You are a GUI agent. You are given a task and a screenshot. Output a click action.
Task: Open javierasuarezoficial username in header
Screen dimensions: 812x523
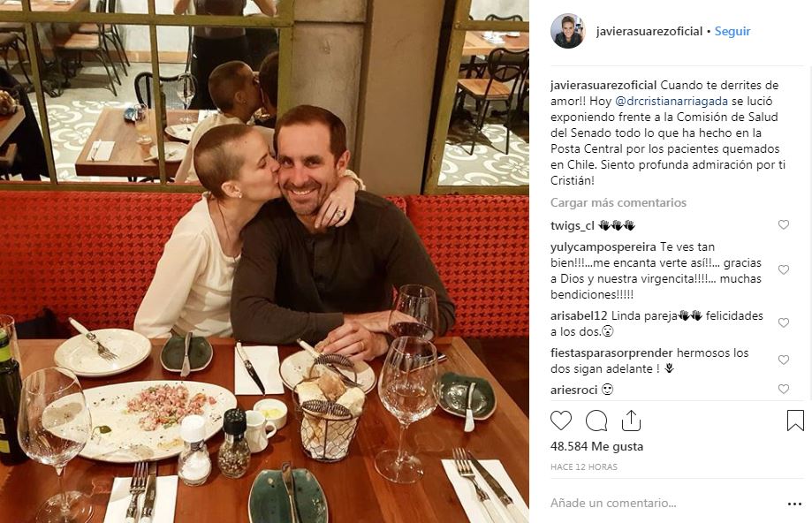649,31
